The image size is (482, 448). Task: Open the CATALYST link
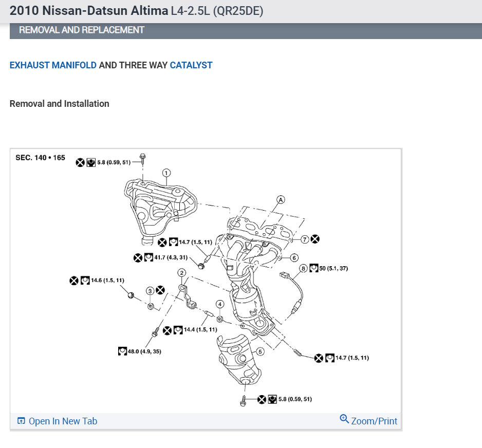pos(191,65)
